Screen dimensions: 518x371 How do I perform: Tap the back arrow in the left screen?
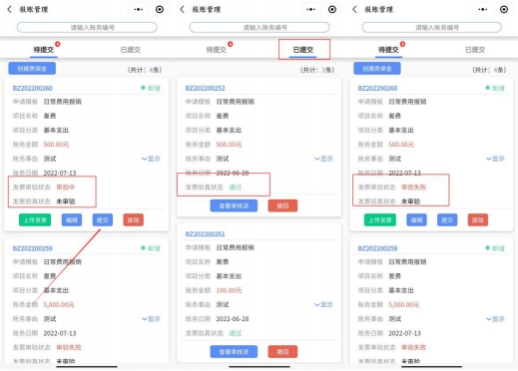[x=10, y=9]
